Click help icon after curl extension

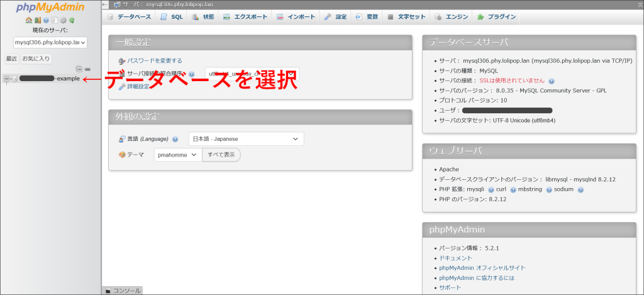[513, 190]
